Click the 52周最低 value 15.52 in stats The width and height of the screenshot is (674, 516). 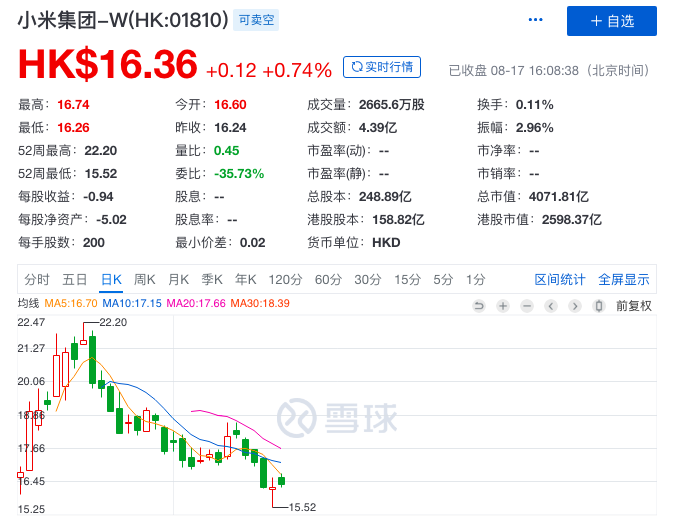[101, 174]
